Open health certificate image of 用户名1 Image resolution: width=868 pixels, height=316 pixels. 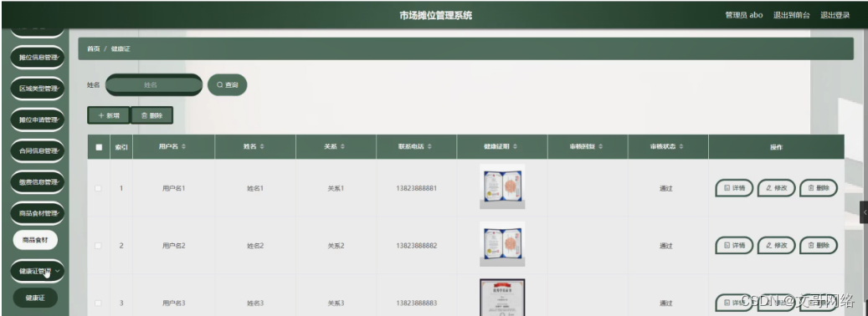tap(502, 186)
